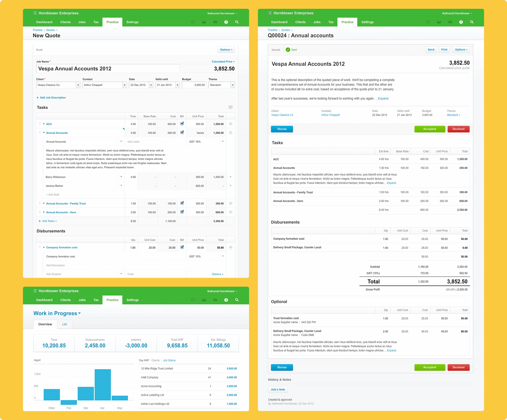Toggle Bill checkbox for Annual Accounts task

(x=182, y=133)
